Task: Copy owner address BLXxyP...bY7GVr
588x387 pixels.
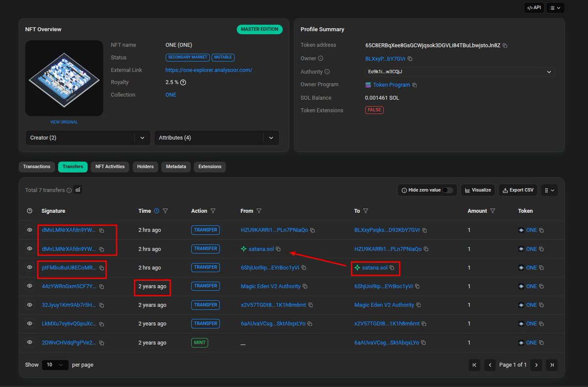Action: pos(410,59)
